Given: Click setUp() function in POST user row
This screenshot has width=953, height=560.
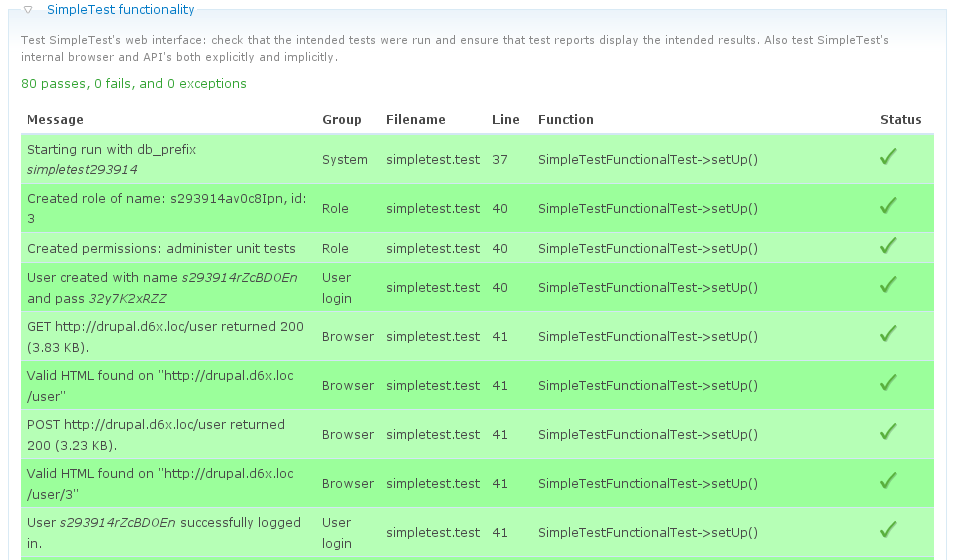Looking at the screenshot, I should (x=648, y=435).
